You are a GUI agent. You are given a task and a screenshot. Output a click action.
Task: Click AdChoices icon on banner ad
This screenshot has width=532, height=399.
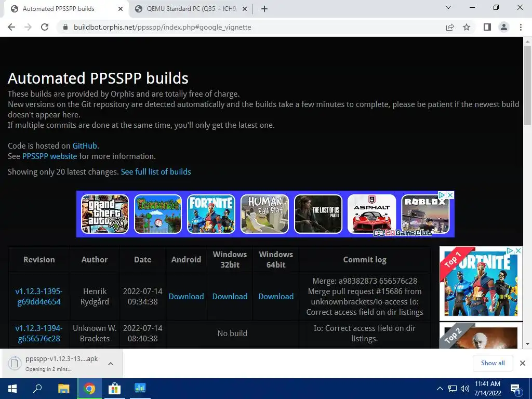[x=442, y=195]
